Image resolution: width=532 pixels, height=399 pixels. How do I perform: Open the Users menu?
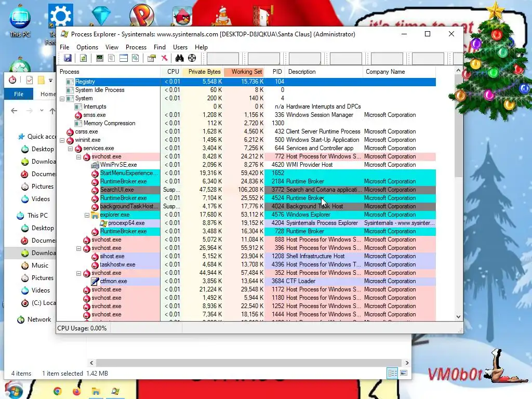(180, 47)
